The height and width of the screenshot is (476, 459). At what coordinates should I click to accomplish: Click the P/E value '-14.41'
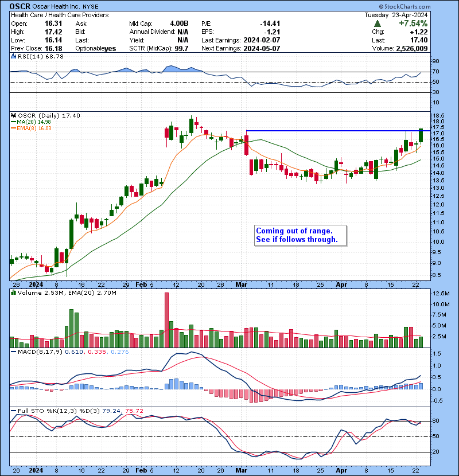[x=270, y=24]
